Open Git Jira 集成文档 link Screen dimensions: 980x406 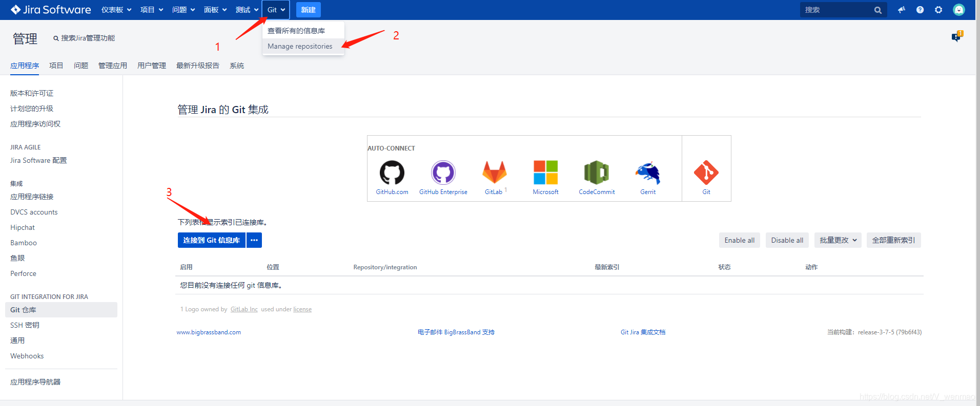click(x=643, y=332)
